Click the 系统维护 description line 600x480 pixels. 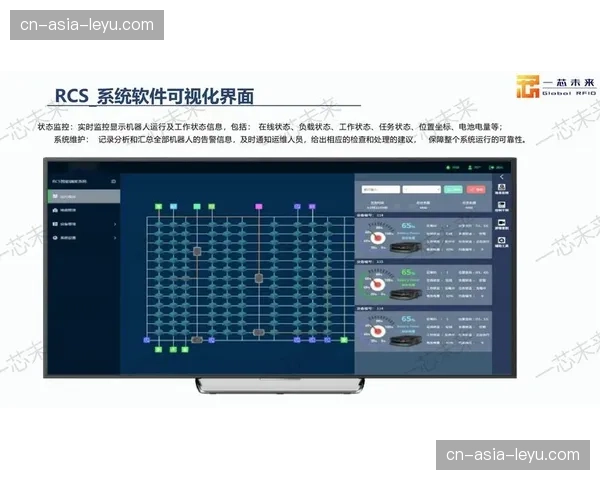point(290,140)
